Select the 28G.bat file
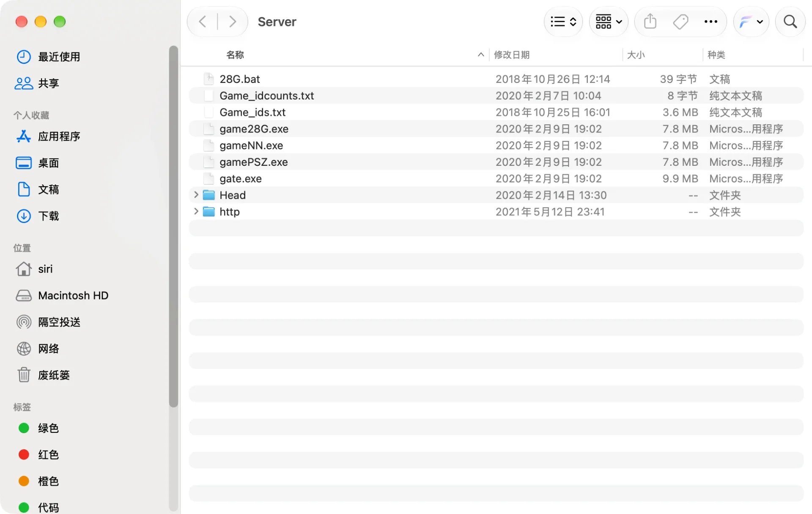The width and height of the screenshot is (812, 514). coord(496,79)
